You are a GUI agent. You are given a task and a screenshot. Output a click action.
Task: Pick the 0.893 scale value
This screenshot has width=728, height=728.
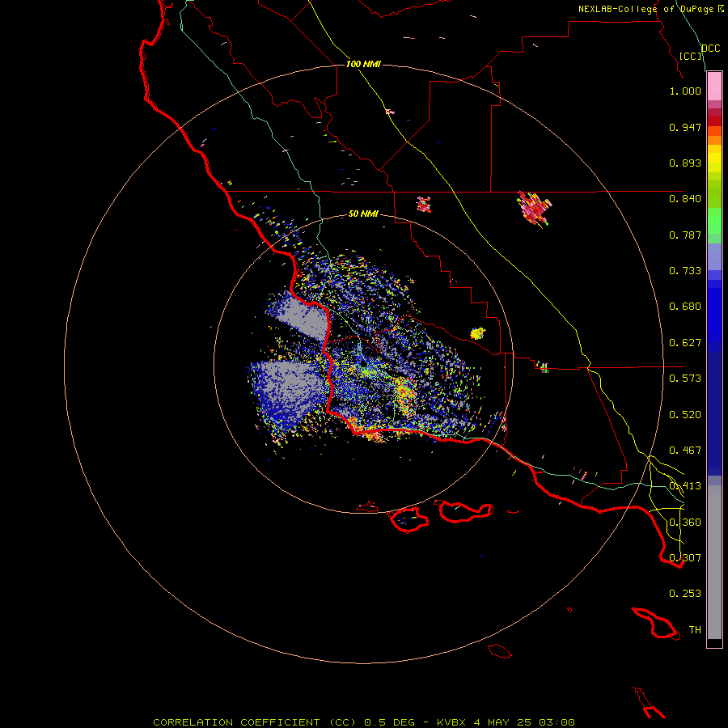point(685,163)
